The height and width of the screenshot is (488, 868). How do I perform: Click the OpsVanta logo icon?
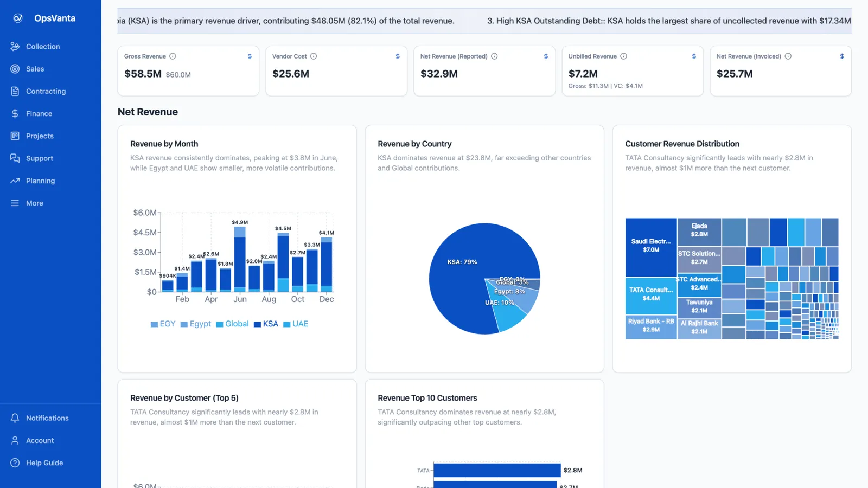(x=18, y=18)
